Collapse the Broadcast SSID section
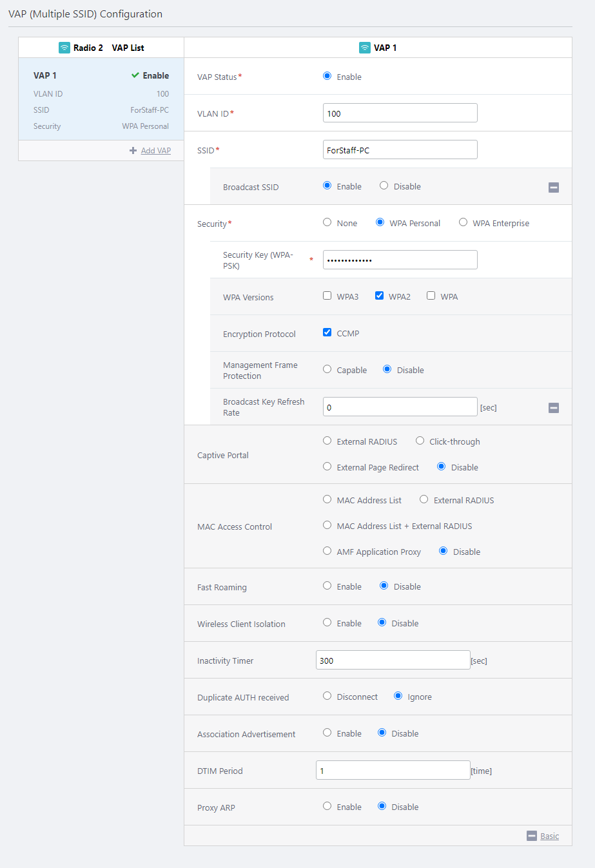Viewport: 595px width, 868px height. tap(554, 188)
